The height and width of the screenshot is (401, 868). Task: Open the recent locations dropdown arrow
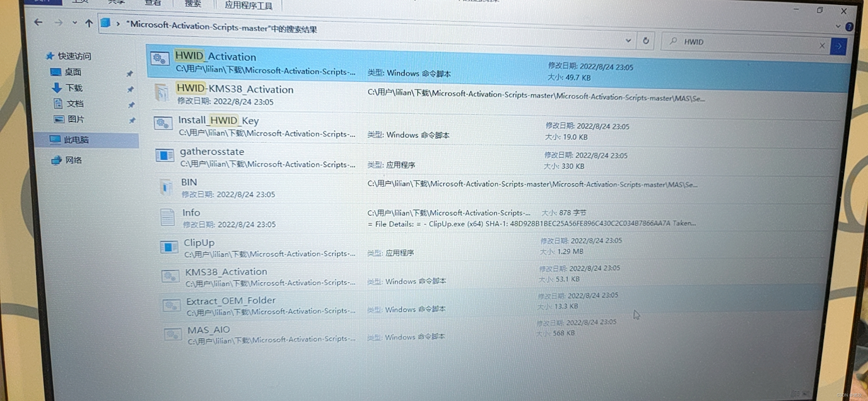pos(75,23)
